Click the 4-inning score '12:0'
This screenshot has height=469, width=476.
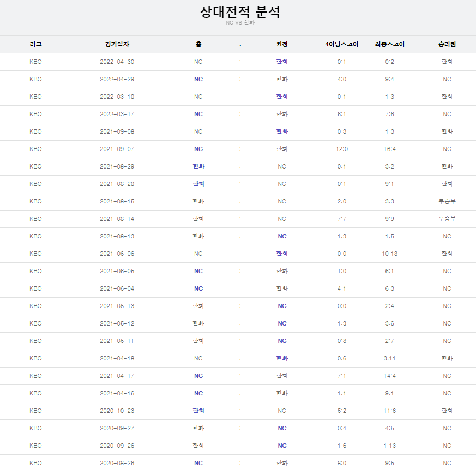click(341, 149)
